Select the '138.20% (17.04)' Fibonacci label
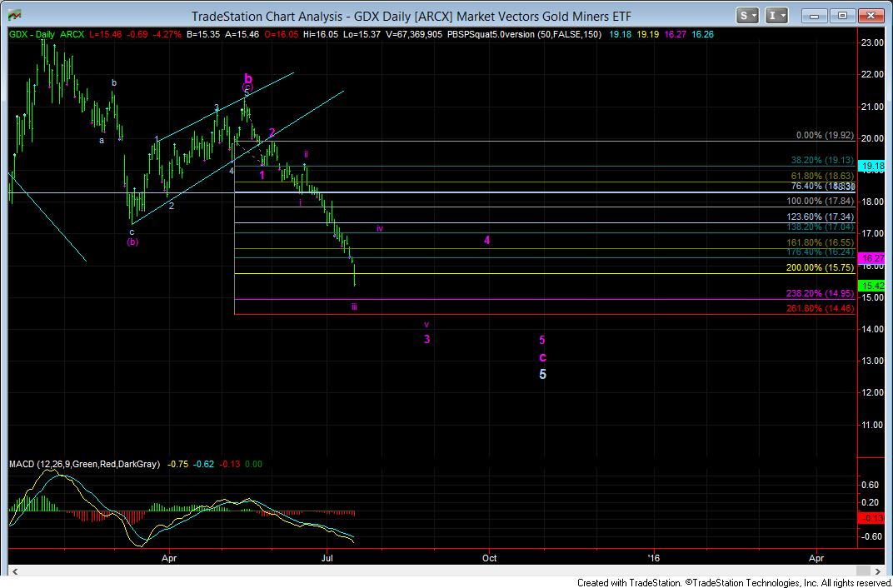 820,227
